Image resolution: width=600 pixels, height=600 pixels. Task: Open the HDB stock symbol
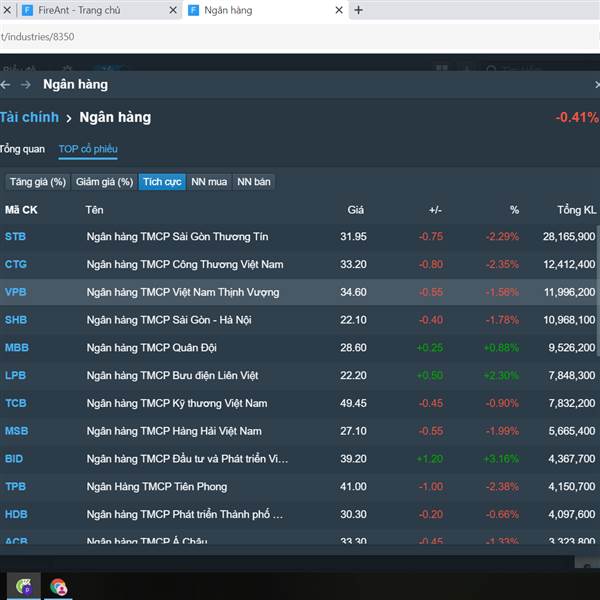[16, 514]
